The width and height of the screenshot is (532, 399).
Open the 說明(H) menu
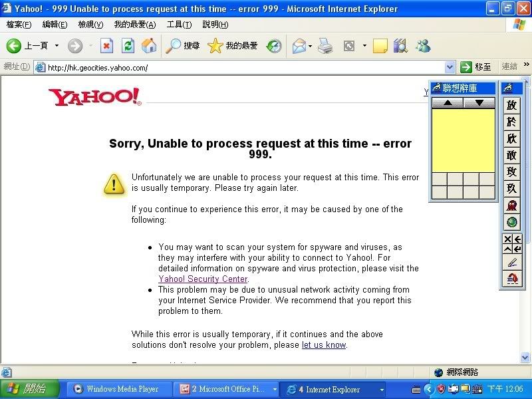tap(215, 25)
